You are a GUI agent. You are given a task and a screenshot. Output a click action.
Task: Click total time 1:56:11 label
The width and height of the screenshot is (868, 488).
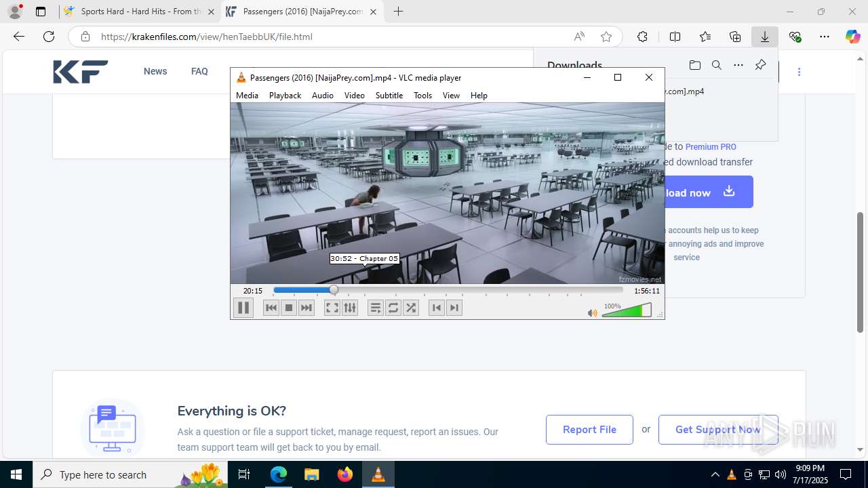coord(647,291)
